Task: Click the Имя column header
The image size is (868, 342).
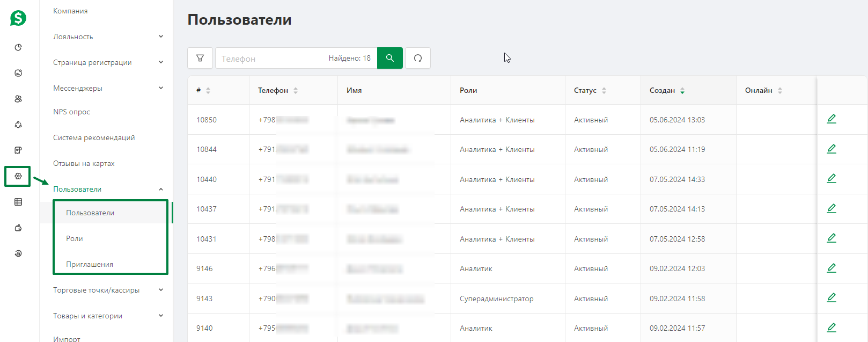Action: (x=354, y=90)
